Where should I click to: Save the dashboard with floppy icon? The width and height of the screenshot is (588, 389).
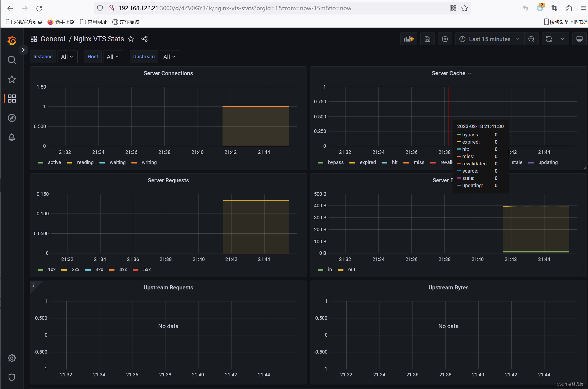click(x=427, y=39)
